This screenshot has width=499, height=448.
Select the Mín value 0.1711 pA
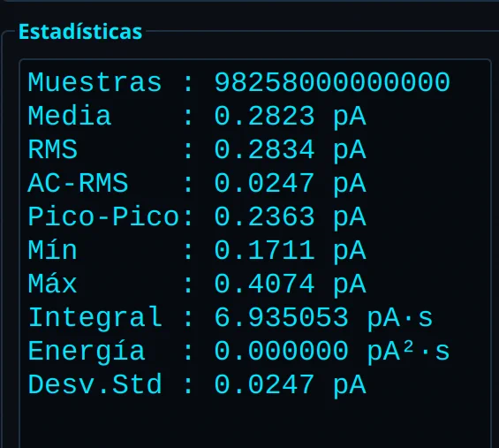click(x=290, y=251)
